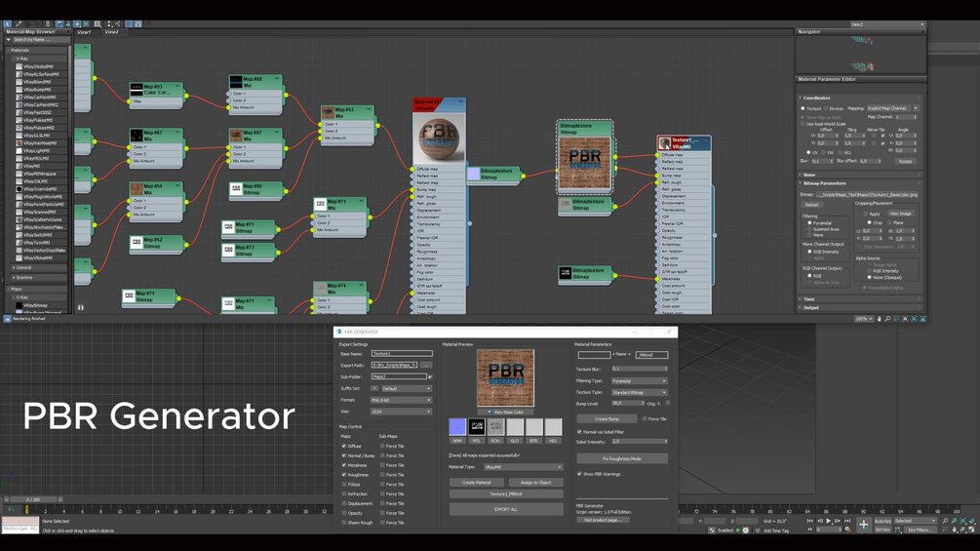Image resolution: width=980 pixels, height=551 pixels.
Task: Open the Filtering Type Pyramidal dropdown
Action: tap(640, 380)
